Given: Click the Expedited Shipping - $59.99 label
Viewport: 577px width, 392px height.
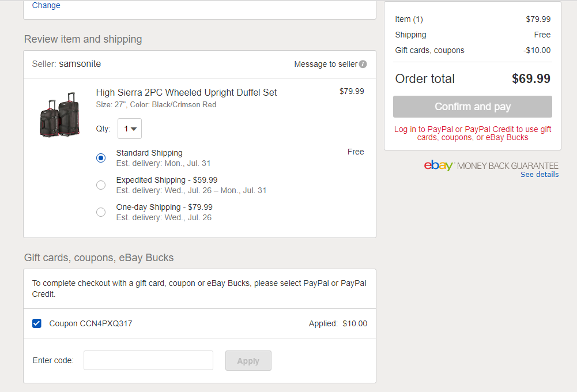Looking at the screenshot, I should point(167,180).
